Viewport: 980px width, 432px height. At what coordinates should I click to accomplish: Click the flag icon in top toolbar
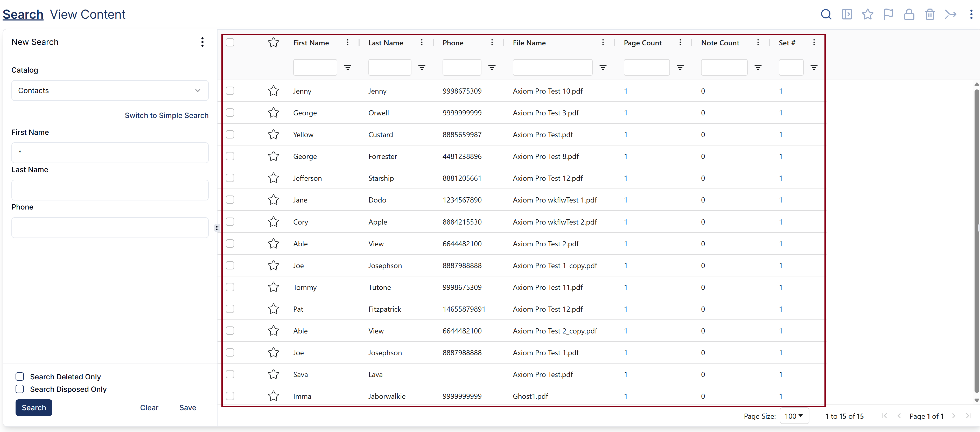click(x=888, y=15)
